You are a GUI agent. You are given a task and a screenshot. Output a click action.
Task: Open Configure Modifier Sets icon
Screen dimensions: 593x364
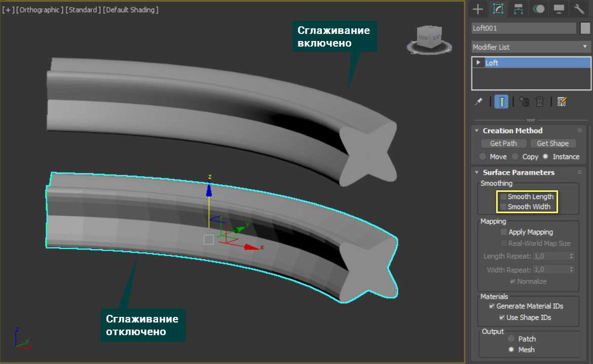point(561,102)
